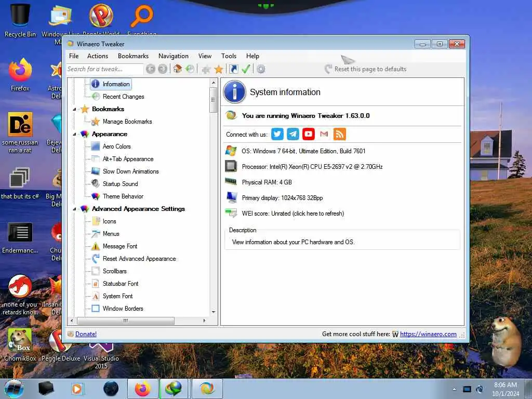Screen dimensions: 532x399
Task: Click the Aero Colors tree icon
Action: 96,147
